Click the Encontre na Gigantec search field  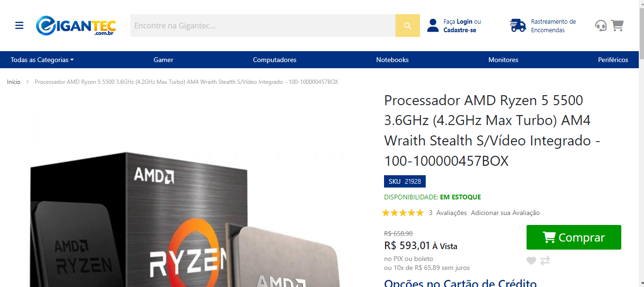263,26
